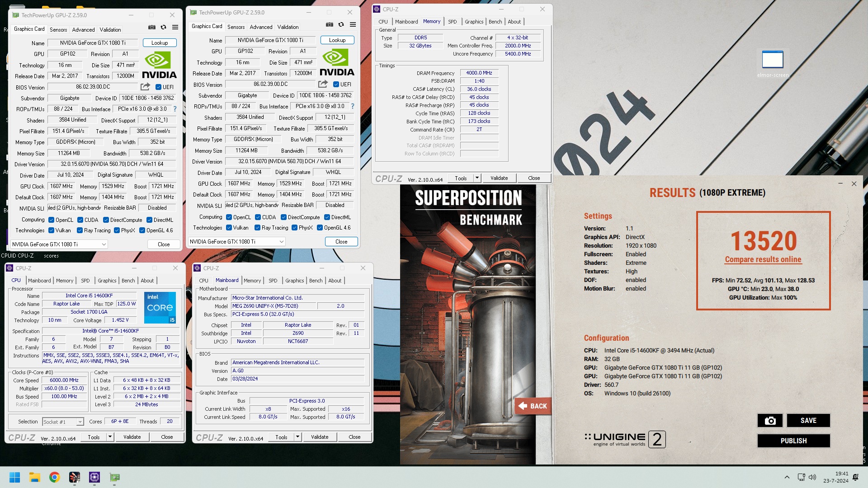
Task: Toggle UEFI checkbox in right GPU-Z
Action: click(x=336, y=84)
